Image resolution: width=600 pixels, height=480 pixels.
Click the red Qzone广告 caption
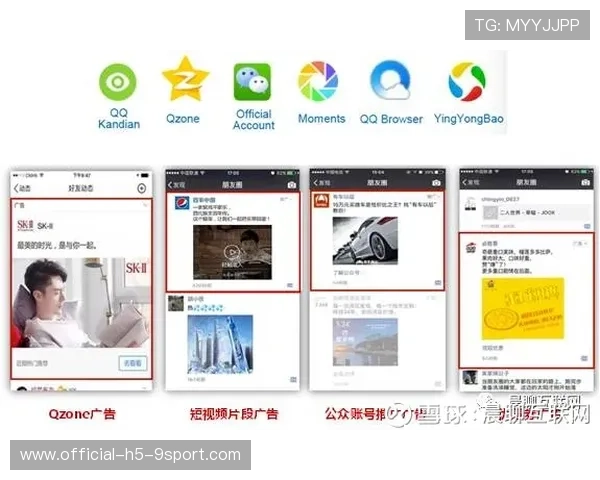(x=82, y=414)
